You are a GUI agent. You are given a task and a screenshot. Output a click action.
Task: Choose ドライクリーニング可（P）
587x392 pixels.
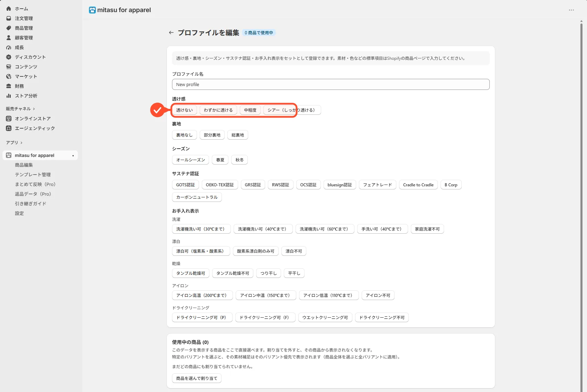pos(202,318)
